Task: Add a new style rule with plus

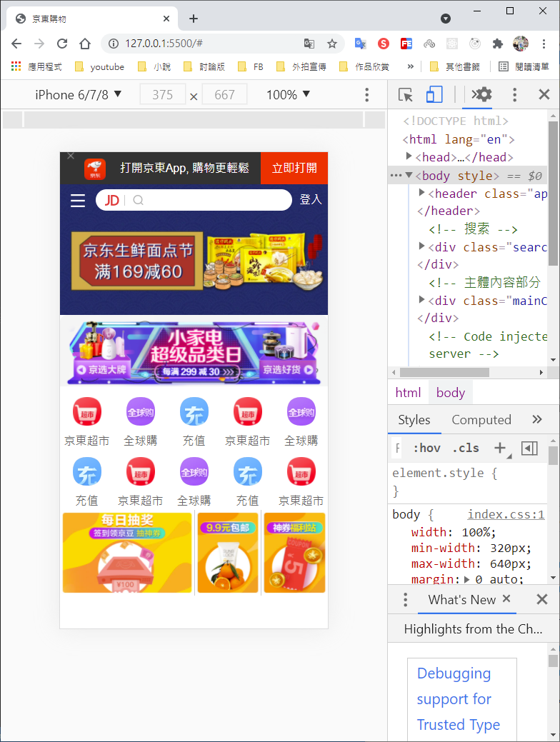Action: [x=500, y=447]
